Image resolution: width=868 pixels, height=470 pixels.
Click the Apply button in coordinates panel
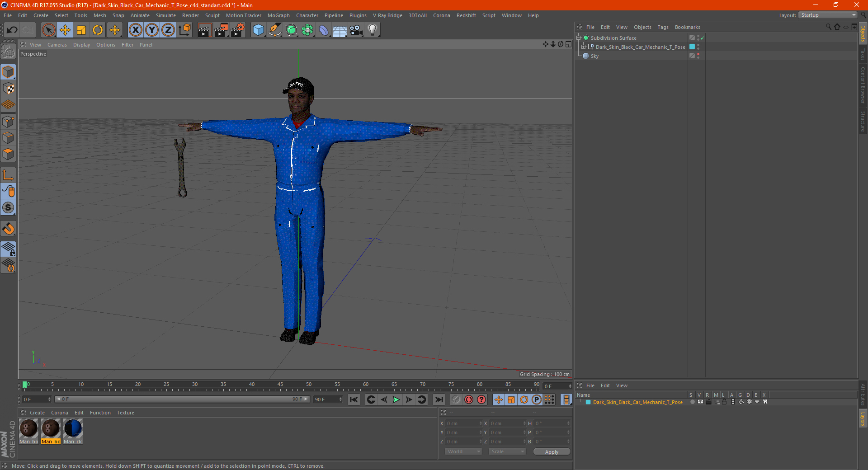tap(552, 452)
